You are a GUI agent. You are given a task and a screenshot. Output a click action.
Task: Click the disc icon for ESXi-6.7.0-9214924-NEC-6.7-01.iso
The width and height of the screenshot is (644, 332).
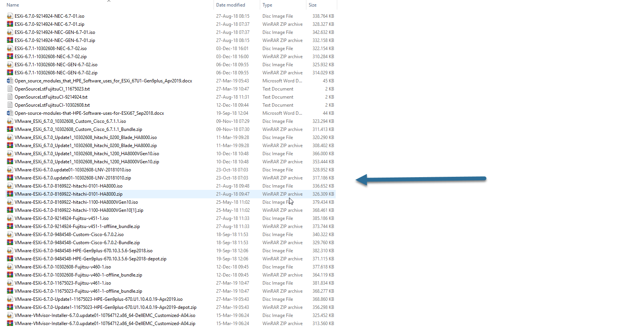[10, 16]
